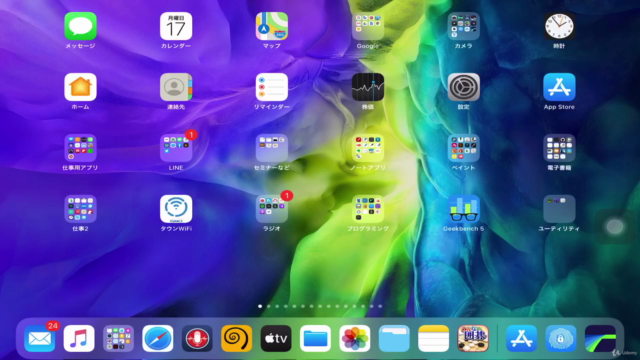Open the red microphone recorder app in dock
Viewport: 640px width, 360px height.
tap(197, 338)
